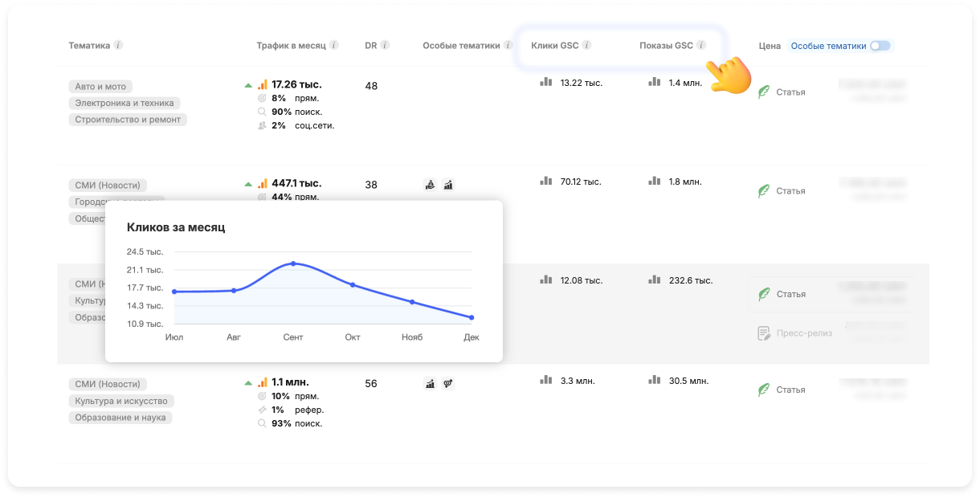
Task: Click info icon next to Тематика header
Action: point(118,46)
